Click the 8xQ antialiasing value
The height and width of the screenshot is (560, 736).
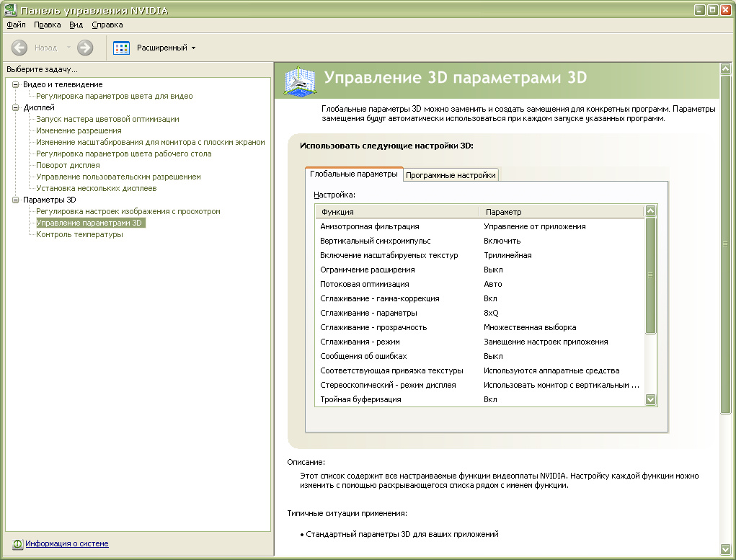point(491,313)
